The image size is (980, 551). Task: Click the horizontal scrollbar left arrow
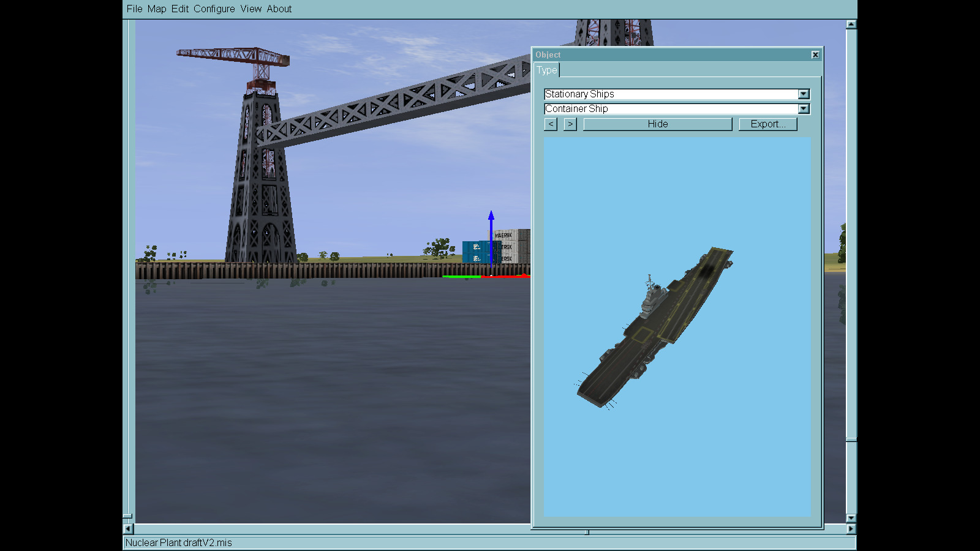pyautogui.click(x=128, y=528)
